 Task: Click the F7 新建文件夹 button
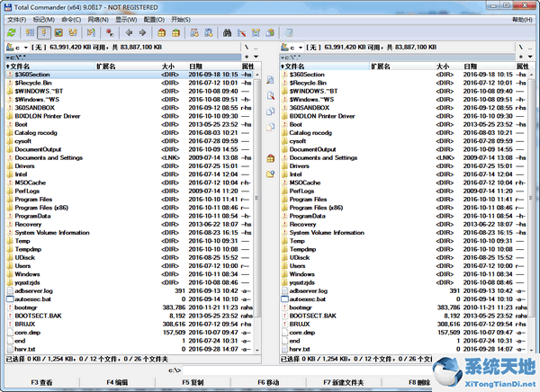(x=344, y=382)
